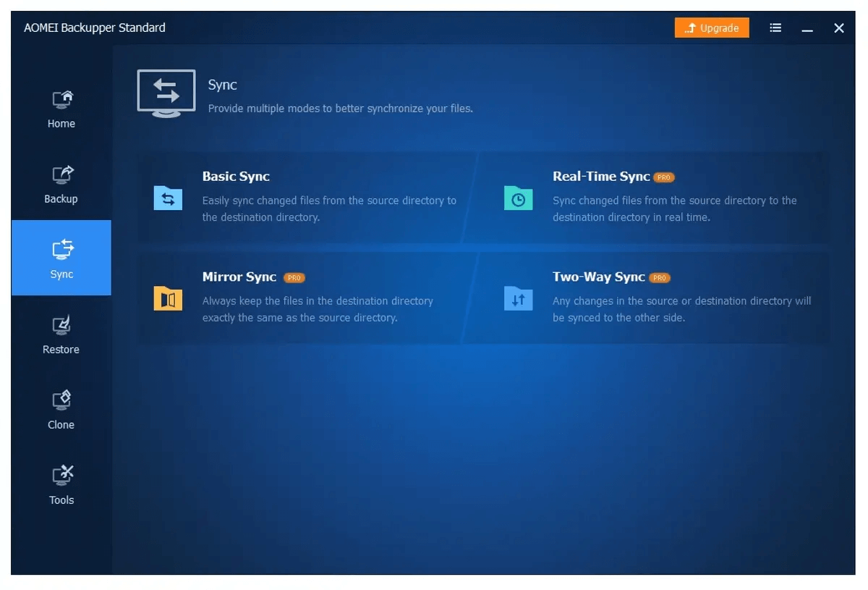The width and height of the screenshot is (868, 590).
Task: Click the PRO badge next to Real-Time Sync
Action: click(x=663, y=177)
